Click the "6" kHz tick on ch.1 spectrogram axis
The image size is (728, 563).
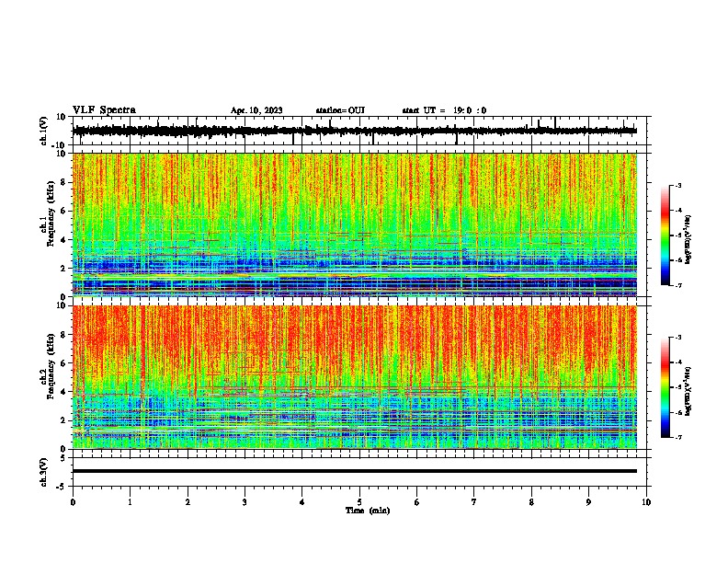point(64,211)
